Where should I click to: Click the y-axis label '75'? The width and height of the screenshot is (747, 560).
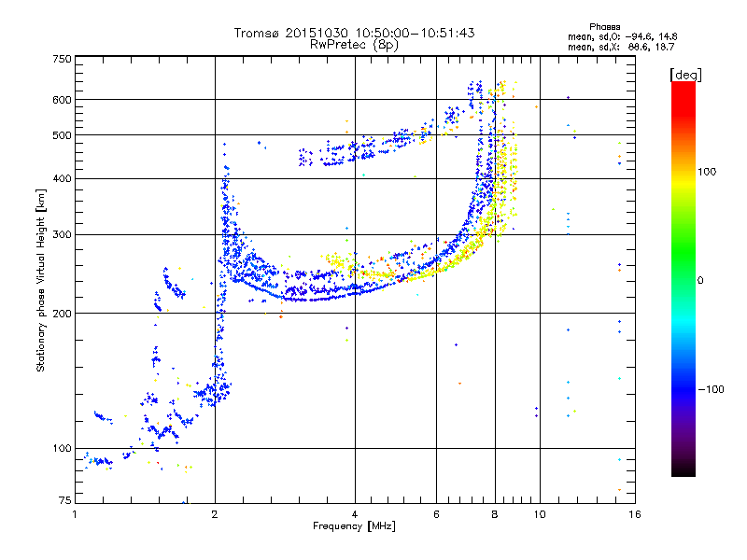coord(65,500)
